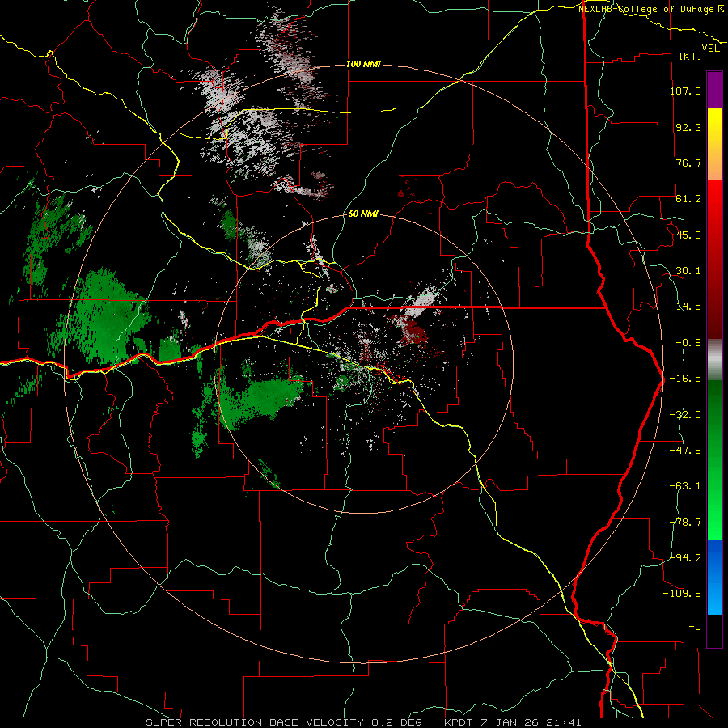Click the 45.6 velocity scale value

pos(688,235)
